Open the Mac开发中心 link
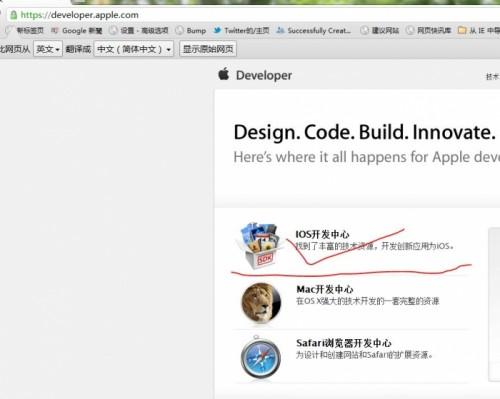The width and height of the screenshot is (500, 399). coord(325,289)
